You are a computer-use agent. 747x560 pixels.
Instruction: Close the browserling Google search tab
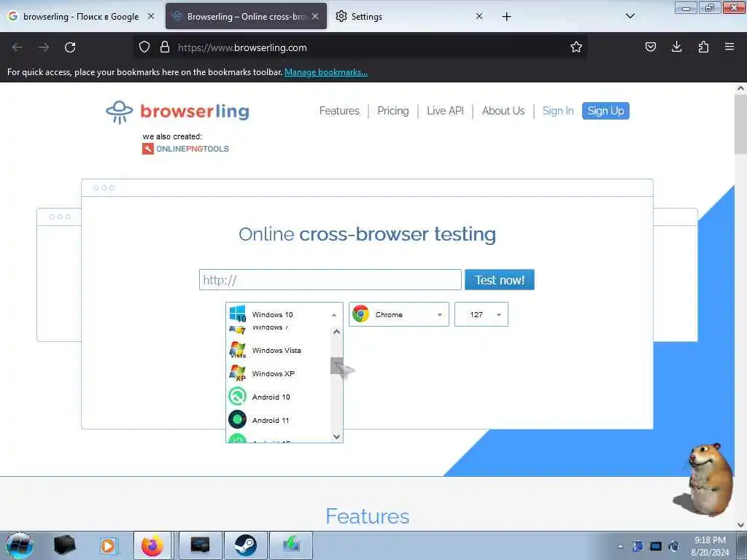tap(151, 16)
